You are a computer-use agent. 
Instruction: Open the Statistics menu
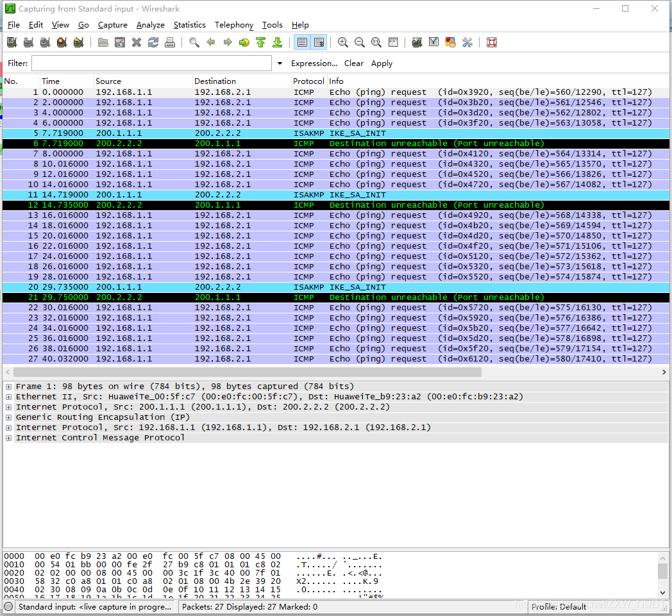189,25
